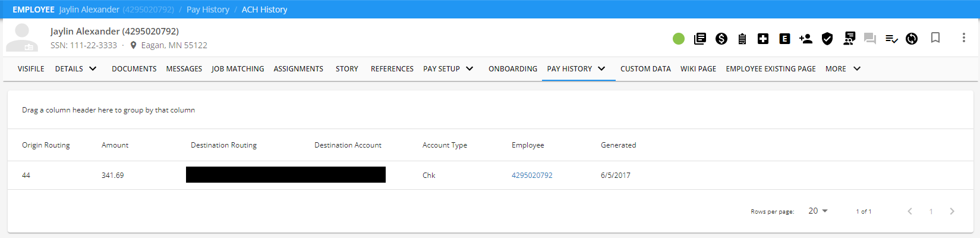980x238 pixels.
Task: Open employee link 4295020792 in table
Action: pyautogui.click(x=532, y=175)
